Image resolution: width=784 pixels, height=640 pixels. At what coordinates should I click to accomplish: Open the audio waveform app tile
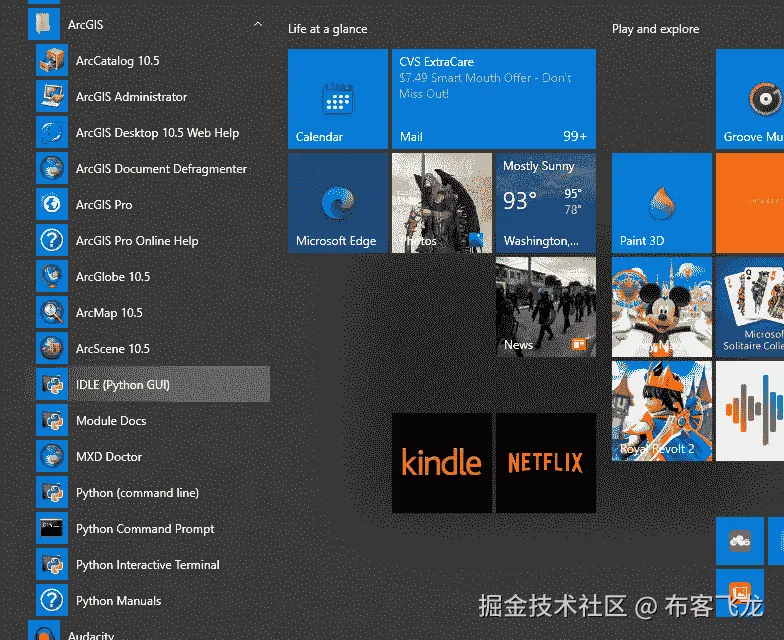point(750,411)
